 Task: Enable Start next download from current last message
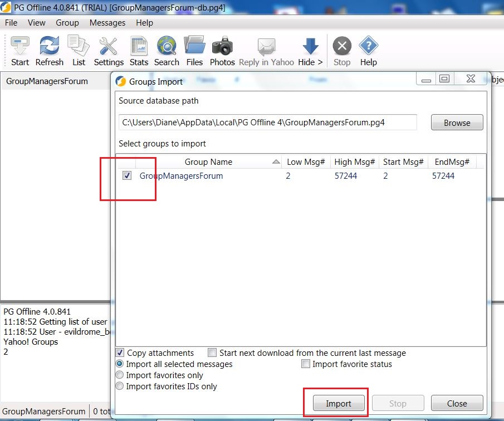point(212,353)
